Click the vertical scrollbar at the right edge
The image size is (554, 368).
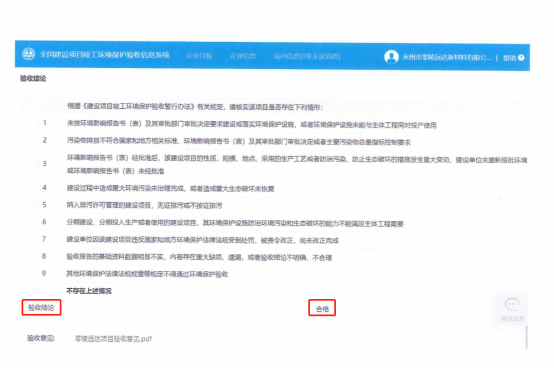(526, 337)
